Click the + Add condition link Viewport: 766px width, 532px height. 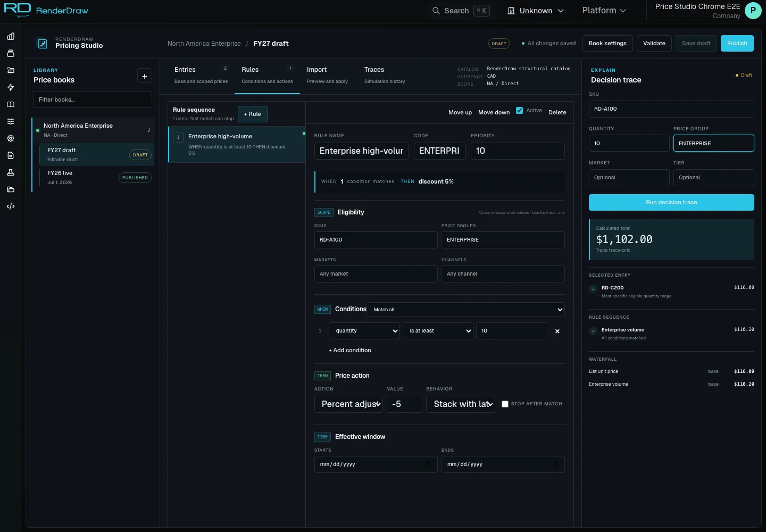coord(350,351)
